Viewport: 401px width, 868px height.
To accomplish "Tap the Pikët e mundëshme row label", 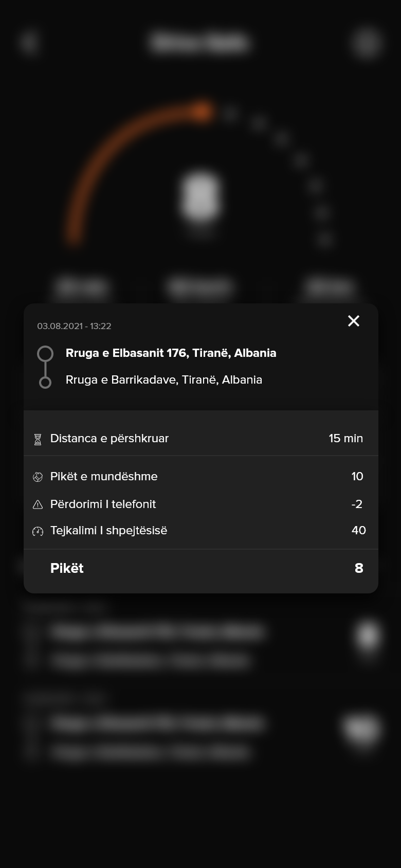I will tap(104, 476).
